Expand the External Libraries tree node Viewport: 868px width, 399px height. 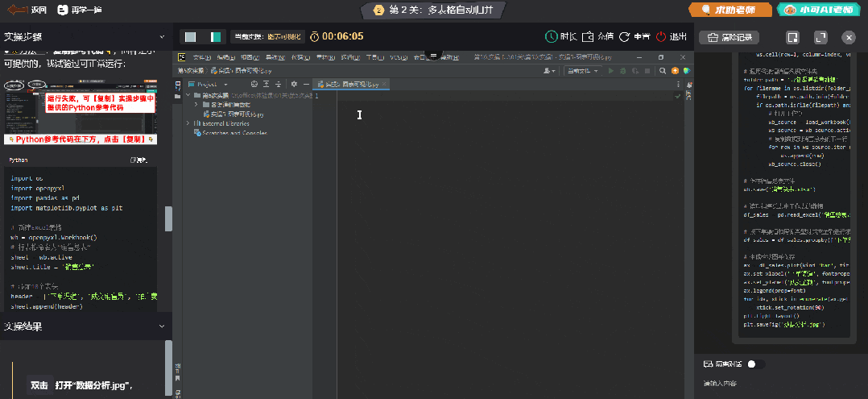click(x=188, y=123)
